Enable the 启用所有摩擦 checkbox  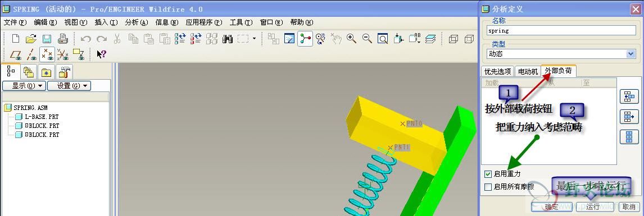pos(488,187)
